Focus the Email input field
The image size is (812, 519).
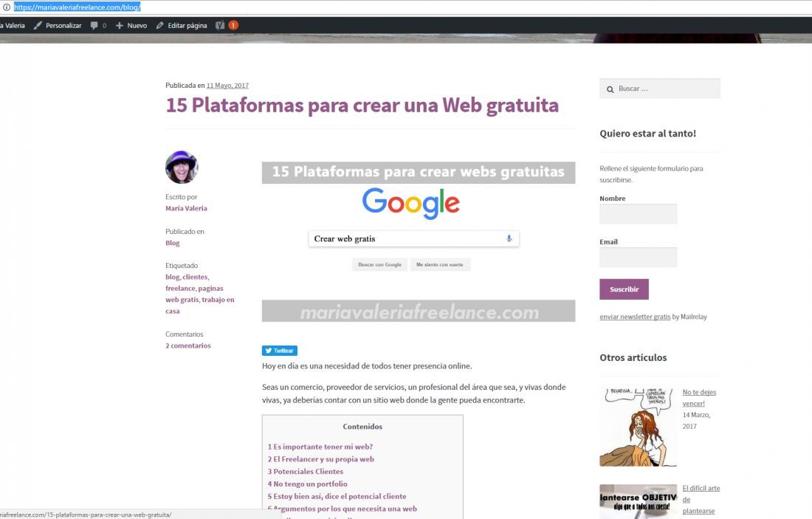[638, 258]
